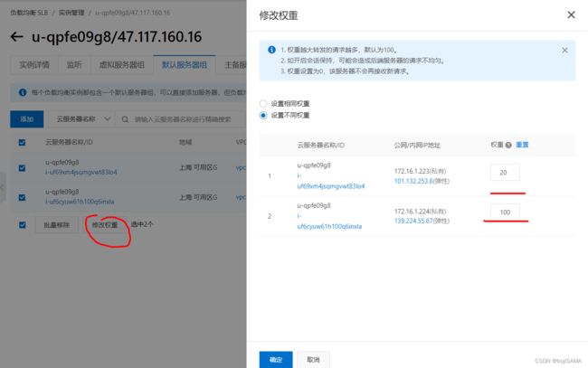588x368 pixels.
Task: Click elastic IP 101.132.253.6
Action: [x=413, y=181]
